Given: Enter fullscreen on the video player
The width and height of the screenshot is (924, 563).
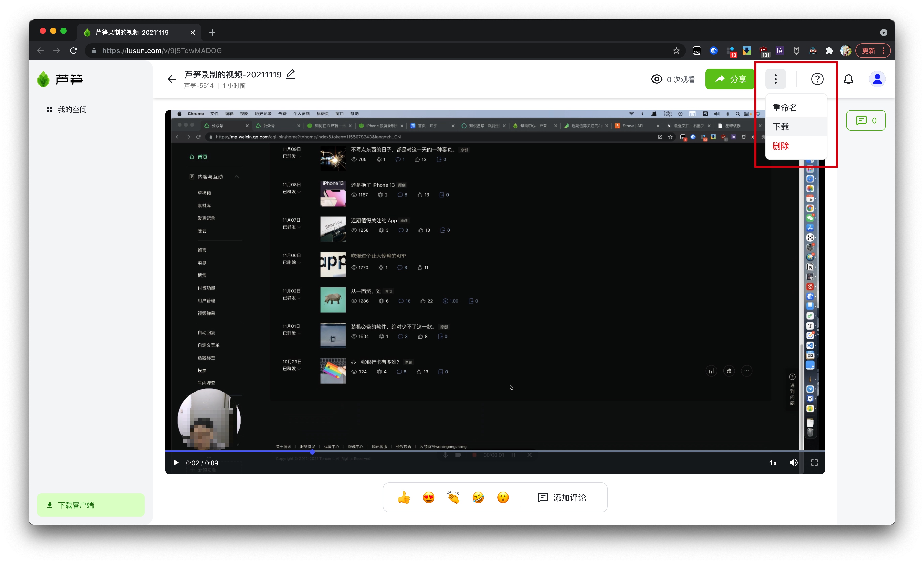Looking at the screenshot, I should point(814,463).
